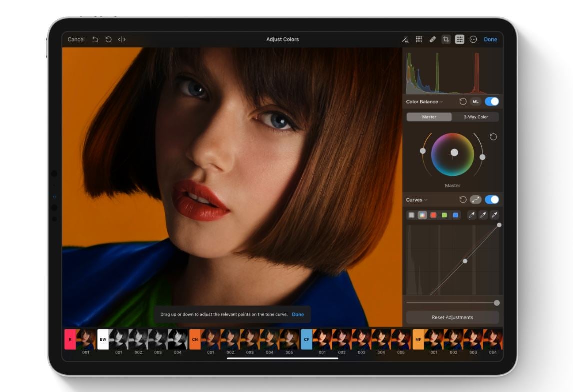573x392 pixels.
Task: Apply the CF 005 preset thumbnail
Action: point(401,339)
